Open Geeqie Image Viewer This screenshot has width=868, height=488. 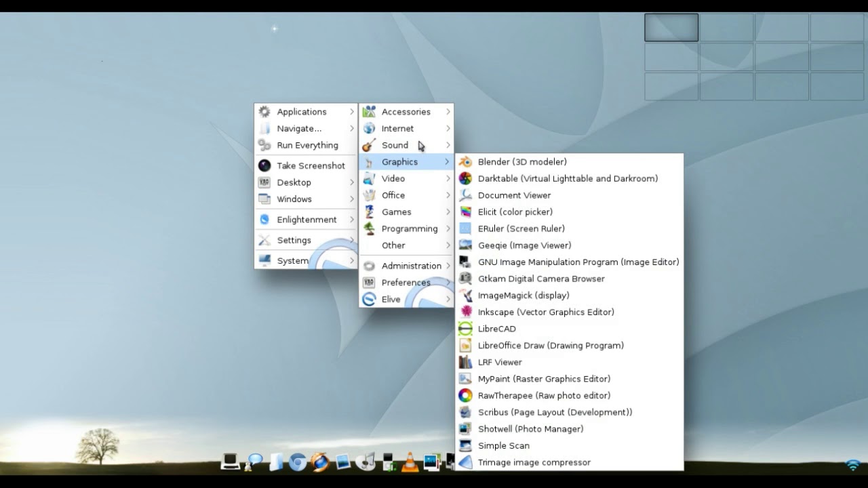[x=569, y=245]
